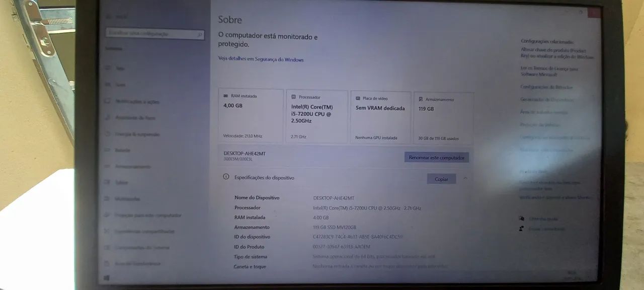Open Configurações do Bitlocker link
This screenshot has width=644, height=290.
pos(546,87)
